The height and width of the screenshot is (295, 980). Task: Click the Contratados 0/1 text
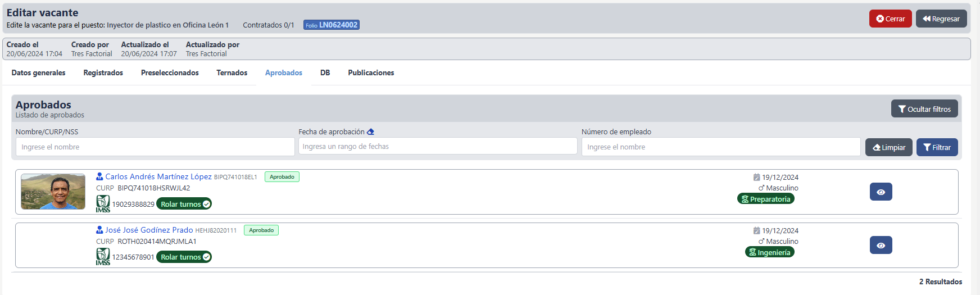(x=269, y=25)
